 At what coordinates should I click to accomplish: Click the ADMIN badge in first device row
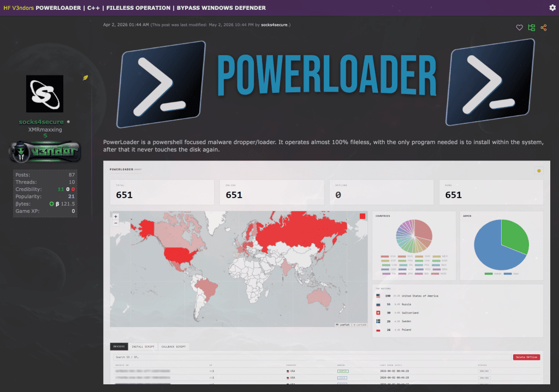pos(343,371)
